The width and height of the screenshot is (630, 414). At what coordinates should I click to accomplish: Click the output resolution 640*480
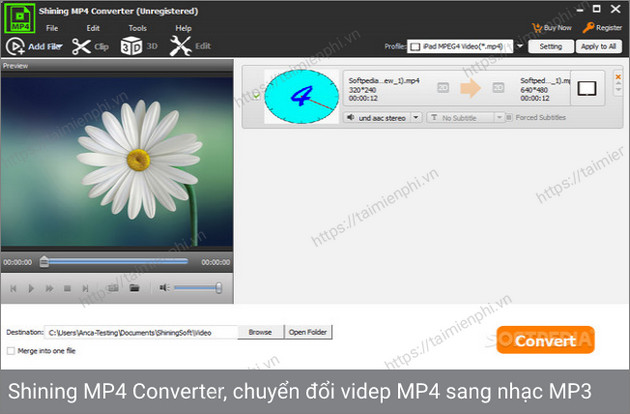coord(534,90)
